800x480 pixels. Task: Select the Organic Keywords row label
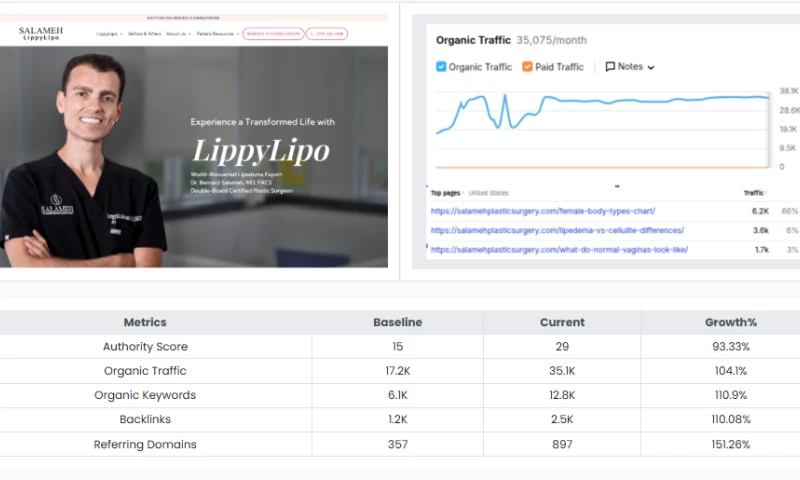click(x=145, y=395)
